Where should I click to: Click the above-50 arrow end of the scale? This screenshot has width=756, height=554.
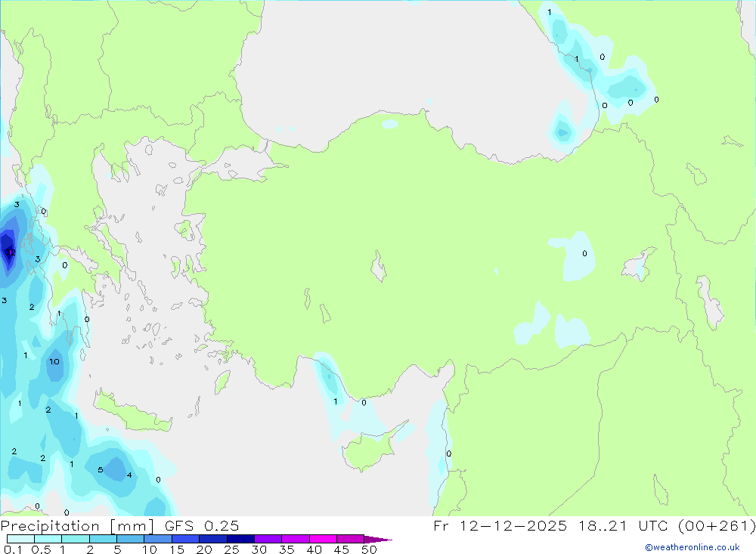(x=377, y=540)
